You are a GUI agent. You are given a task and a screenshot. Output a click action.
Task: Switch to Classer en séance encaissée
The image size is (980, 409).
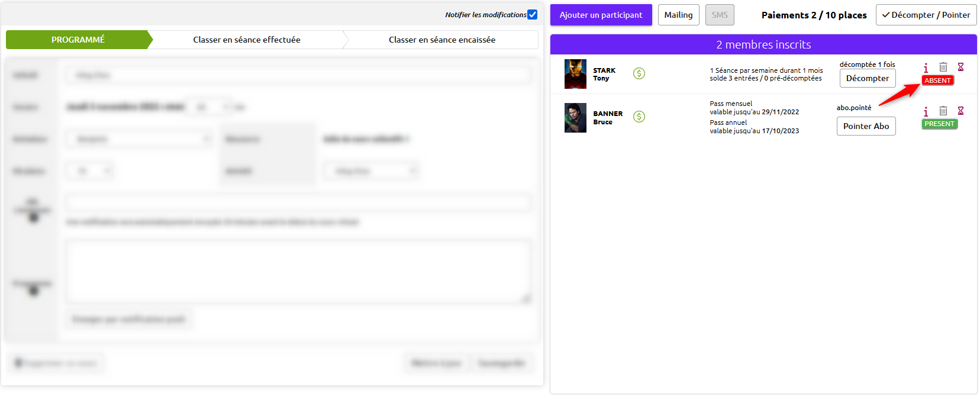click(441, 40)
